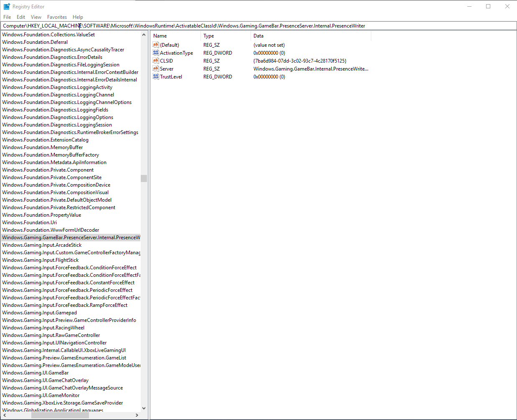Select key Windows.Foundation.Diagnostics.AsyncCausalityTracer
The image size is (517, 420).
[63, 50]
